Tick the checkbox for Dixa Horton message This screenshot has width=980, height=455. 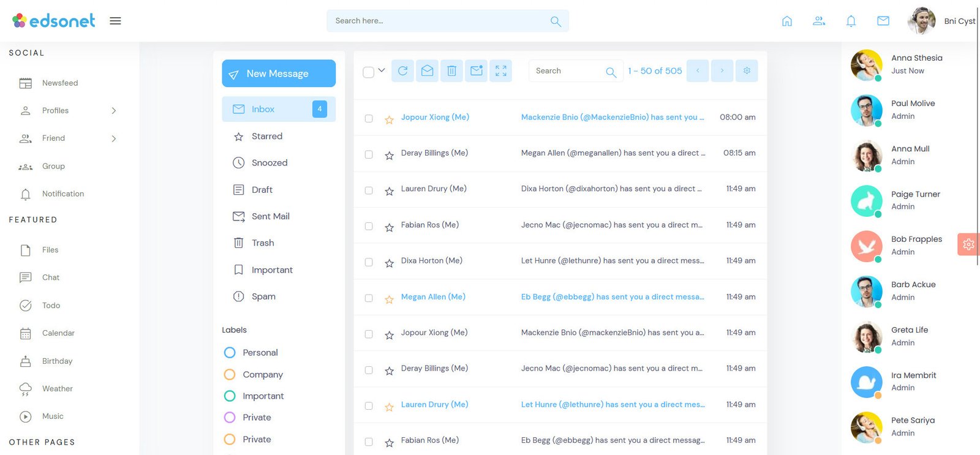(x=369, y=262)
